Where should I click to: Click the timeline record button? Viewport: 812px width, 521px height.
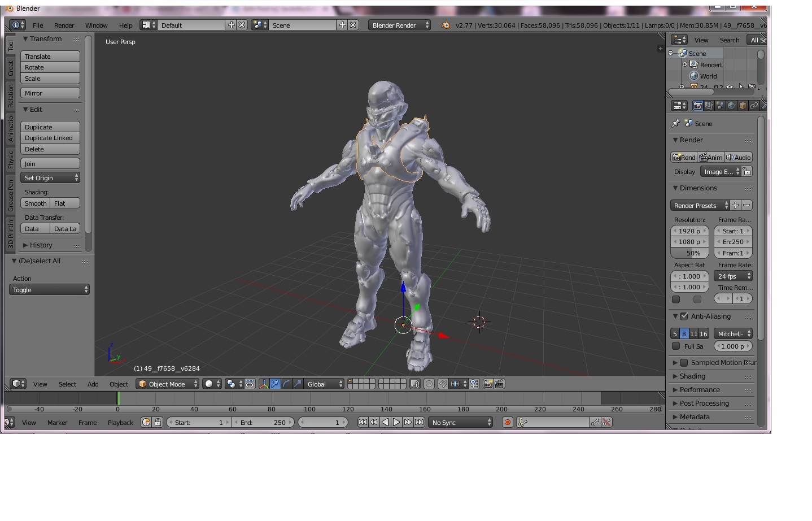[x=508, y=422]
